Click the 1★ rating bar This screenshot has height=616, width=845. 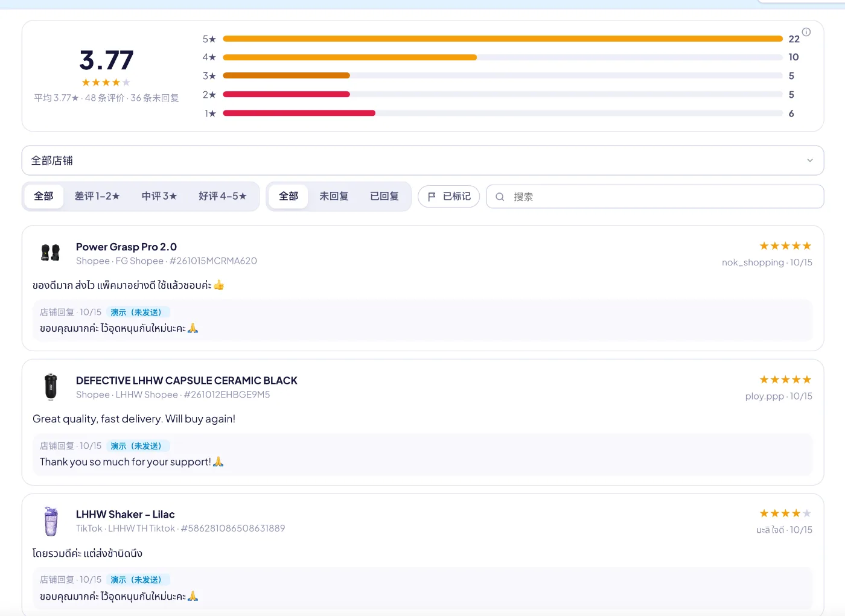pyautogui.click(x=503, y=113)
